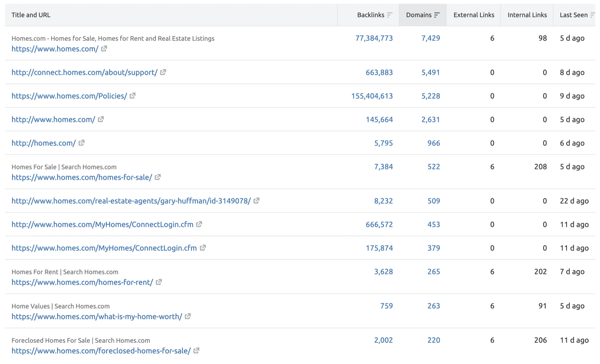Click the Internal Links column header

click(x=527, y=15)
